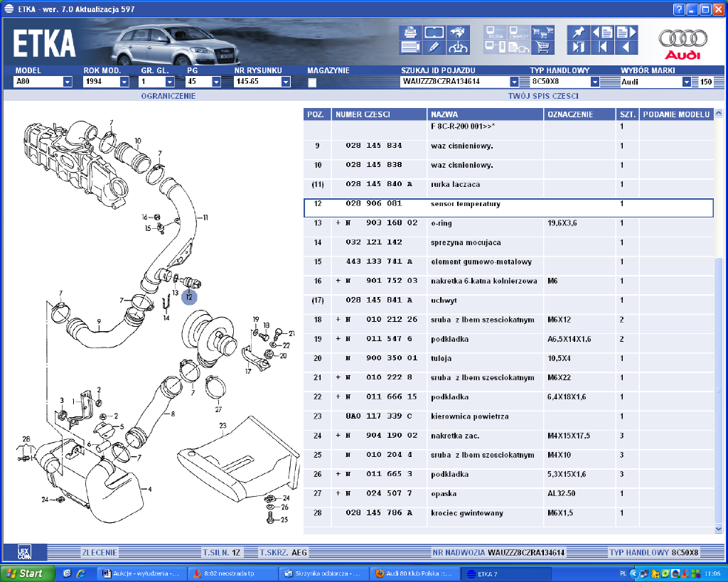
Task: Click the exit door icon
Action: pos(579,47)
